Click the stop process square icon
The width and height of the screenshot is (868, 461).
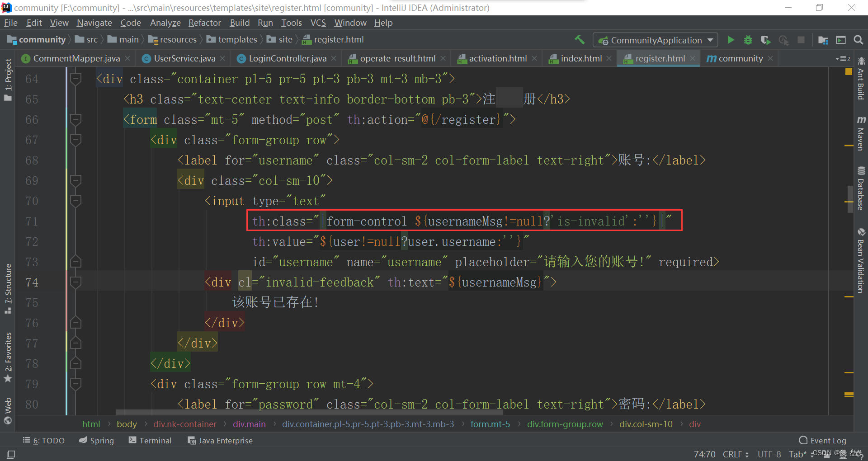pos(801,40)
